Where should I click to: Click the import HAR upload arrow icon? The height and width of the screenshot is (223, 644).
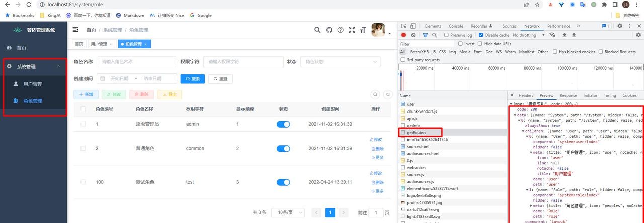tap(565, 35)
